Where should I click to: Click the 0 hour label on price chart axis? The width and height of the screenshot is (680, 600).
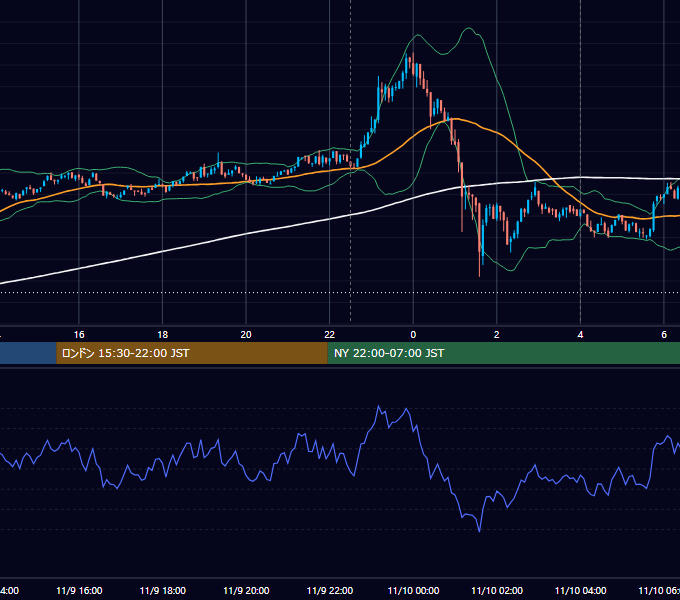click(x=413, y=334)
